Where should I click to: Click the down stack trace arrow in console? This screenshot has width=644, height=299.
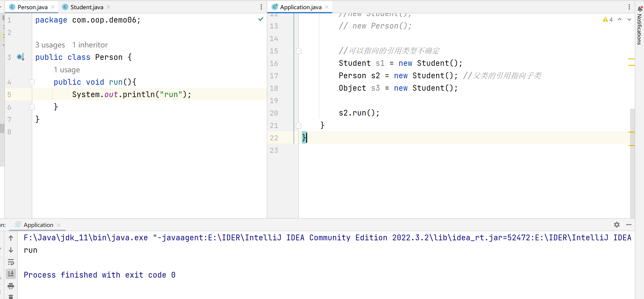pyautogui.click(x=11, y=250)
